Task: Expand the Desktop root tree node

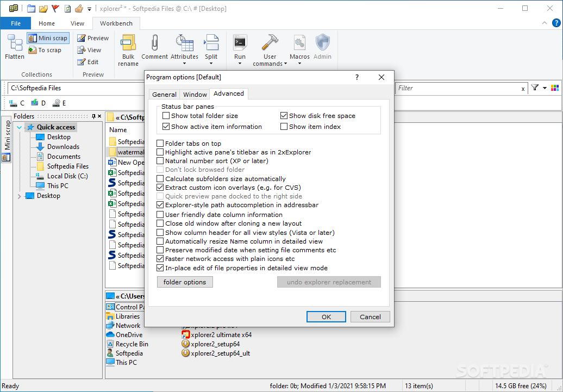Action: point(20,196)
